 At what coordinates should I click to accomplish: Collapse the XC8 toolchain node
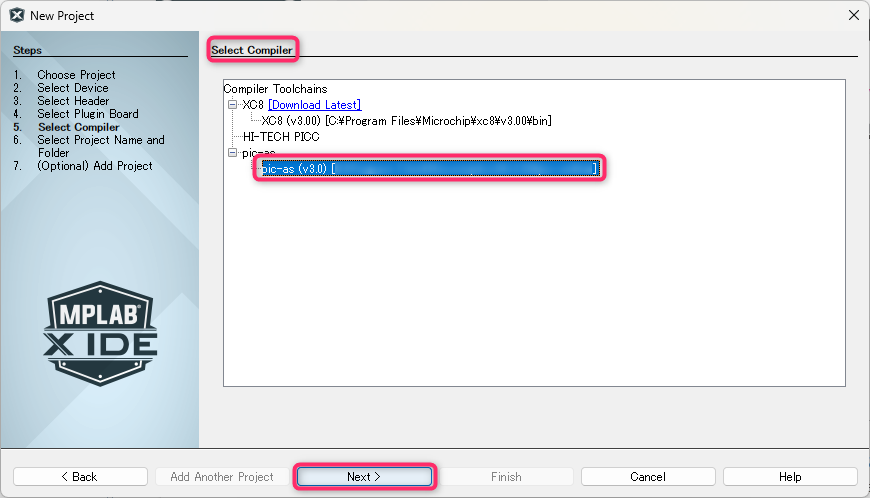pos(232,104)
